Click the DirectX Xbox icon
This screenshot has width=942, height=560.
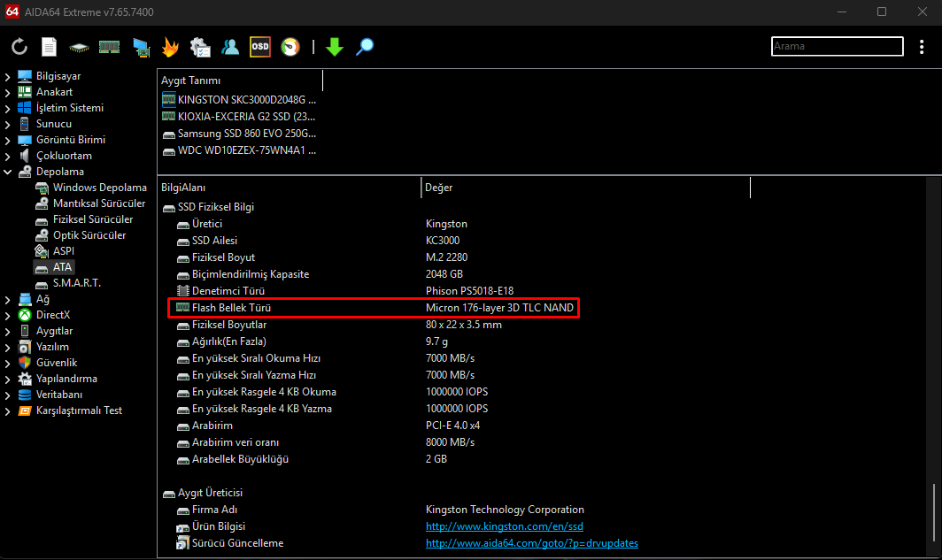coord(25,315)
